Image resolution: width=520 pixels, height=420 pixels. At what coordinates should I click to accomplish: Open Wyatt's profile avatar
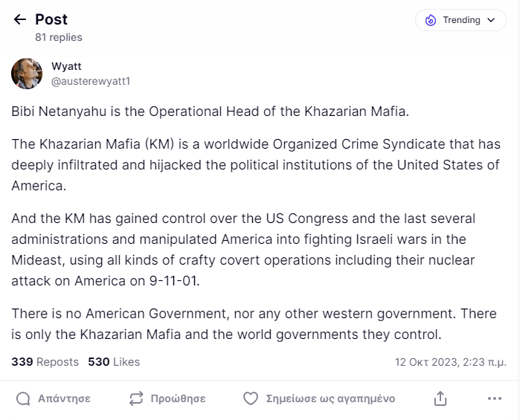tap(27, 73)
